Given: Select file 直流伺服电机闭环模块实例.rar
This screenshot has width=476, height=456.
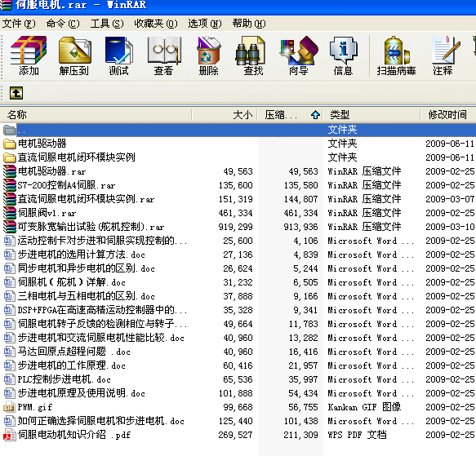Looking at the screenshot, I should 86,199.
